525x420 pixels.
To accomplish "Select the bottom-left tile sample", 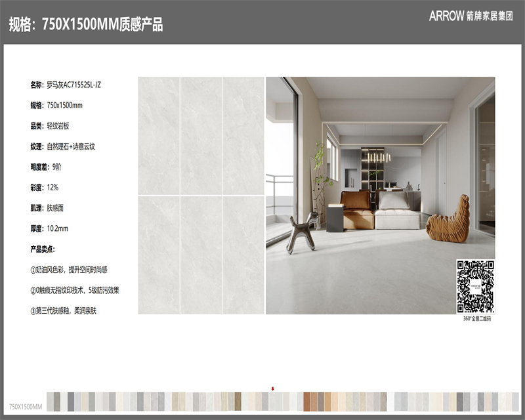I will [158, 255].
